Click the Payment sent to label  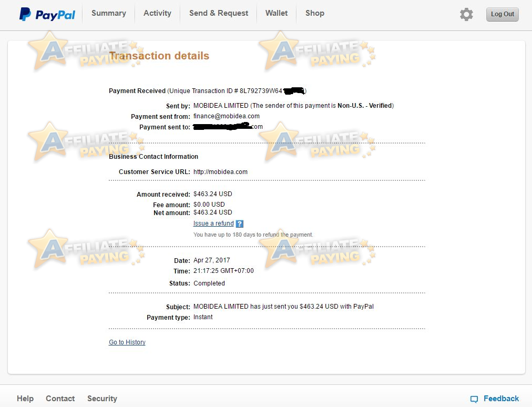(165, 127)
